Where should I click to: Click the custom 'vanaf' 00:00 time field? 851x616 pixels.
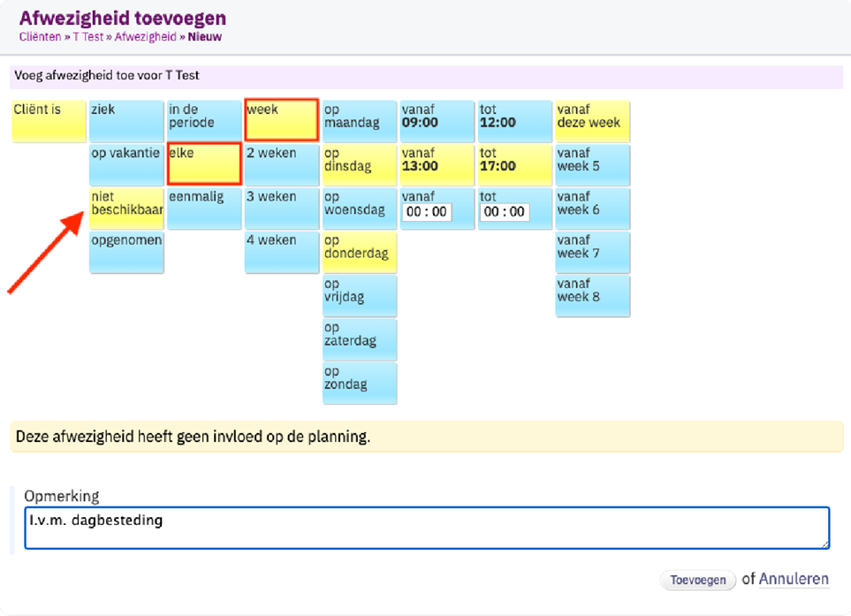[427, 211]
